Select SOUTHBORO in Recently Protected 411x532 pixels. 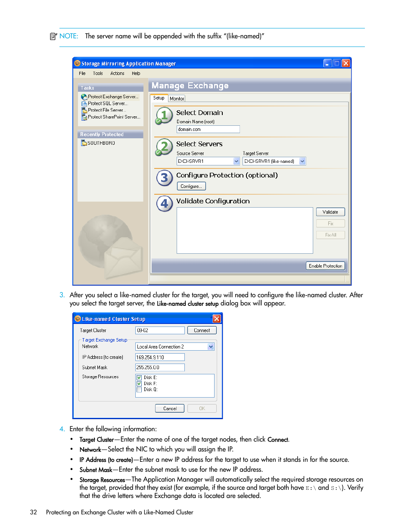point(101,143)
